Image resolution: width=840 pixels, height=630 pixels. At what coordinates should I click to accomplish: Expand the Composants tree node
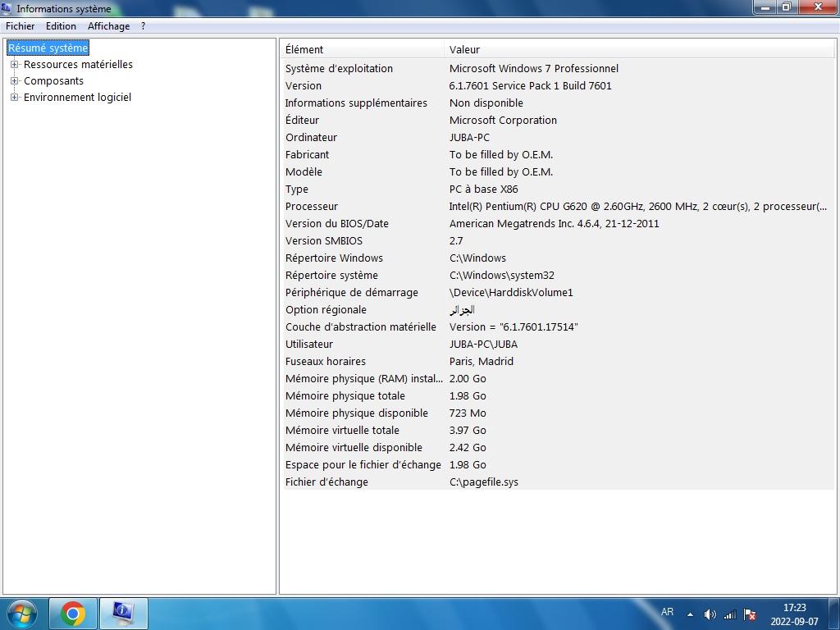tap(15, 81)
